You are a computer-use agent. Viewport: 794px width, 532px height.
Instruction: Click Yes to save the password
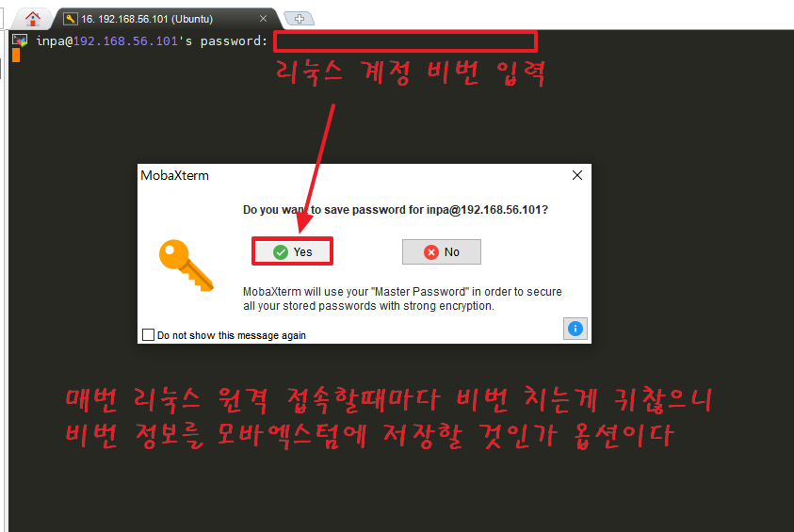tap(292, 251)
